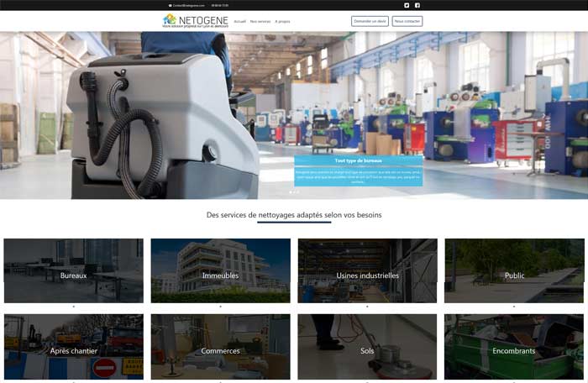
Task: Click the Netogene house logo
Action: (x=170, y=18)
